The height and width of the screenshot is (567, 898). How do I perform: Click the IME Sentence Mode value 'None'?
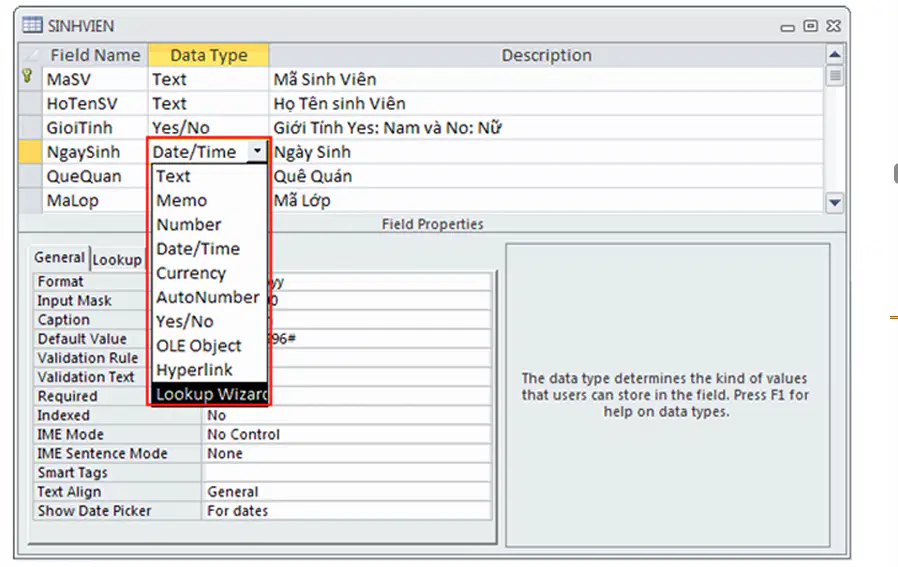point(346,454)
